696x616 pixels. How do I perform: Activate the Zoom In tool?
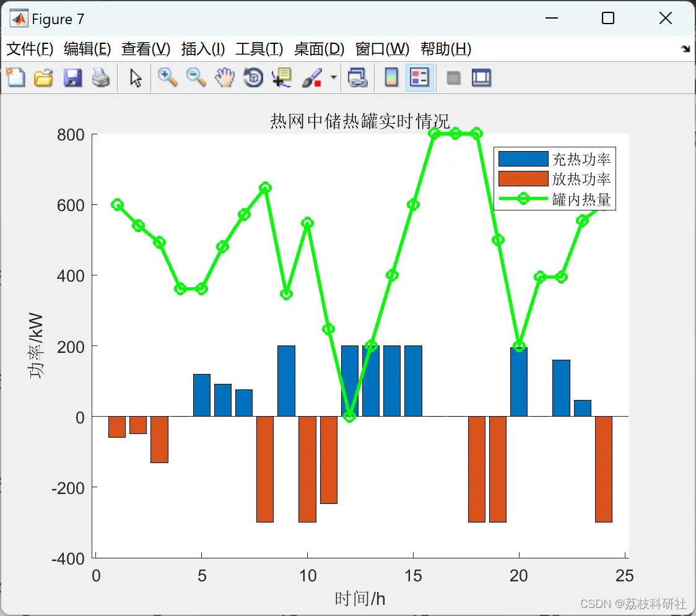click(x=167, y=77)
